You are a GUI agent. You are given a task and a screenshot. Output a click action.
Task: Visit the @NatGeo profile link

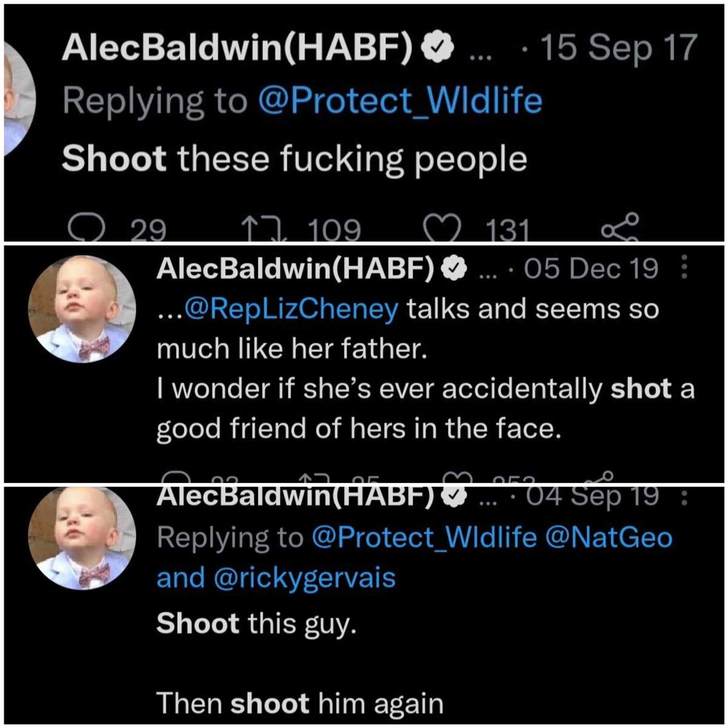click(x=609, y=537)
